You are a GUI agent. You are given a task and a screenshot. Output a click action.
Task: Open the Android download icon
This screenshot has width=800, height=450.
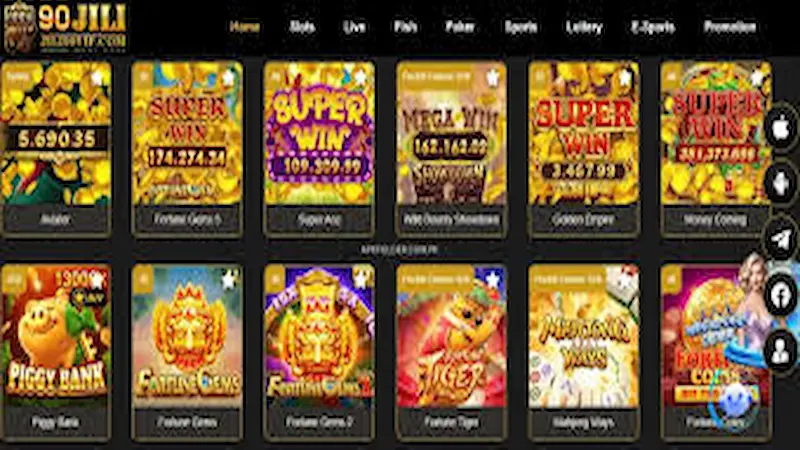(781, 183)
